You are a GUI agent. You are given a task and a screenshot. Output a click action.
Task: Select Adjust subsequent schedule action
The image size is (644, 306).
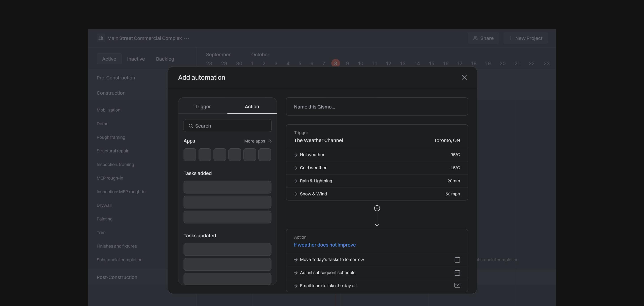[377, 272]
